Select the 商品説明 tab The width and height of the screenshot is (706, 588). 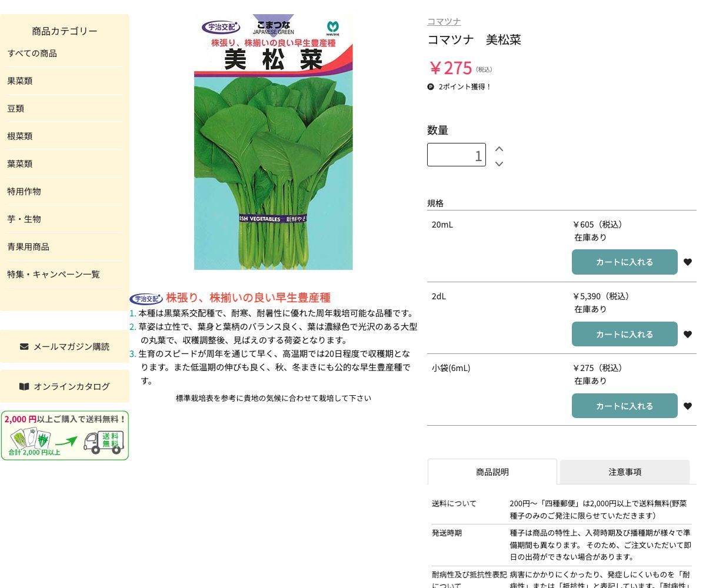pyautogui.click(x=492, y=472)
